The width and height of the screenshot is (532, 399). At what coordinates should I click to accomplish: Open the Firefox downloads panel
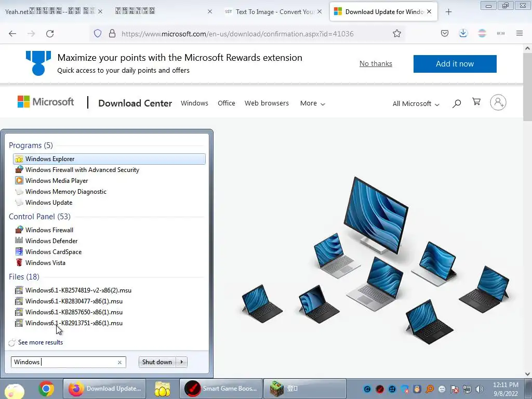[463, 33]
